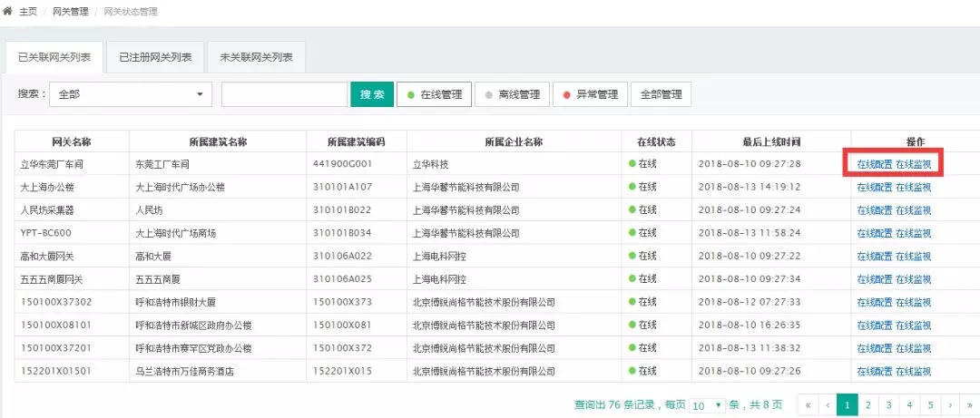980x418 pixels.
Task: Go to page 3
Action: pyautogui.click(x=888, y=405)
